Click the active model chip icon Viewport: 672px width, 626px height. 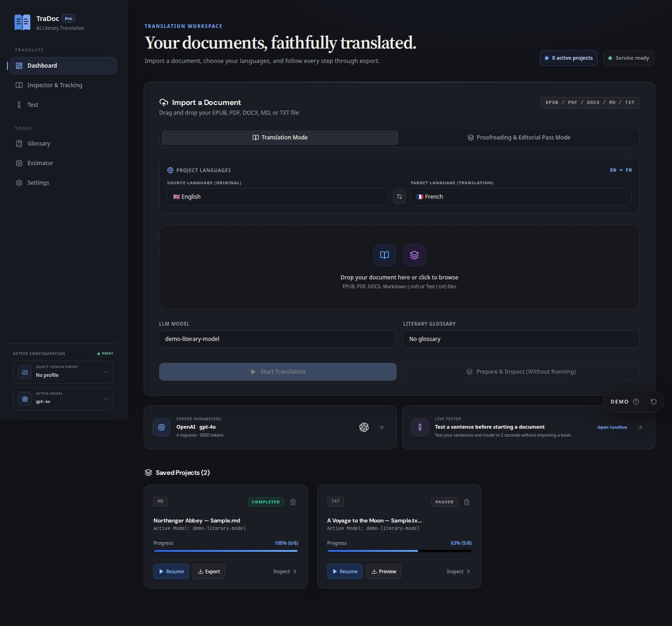(25, 399)
